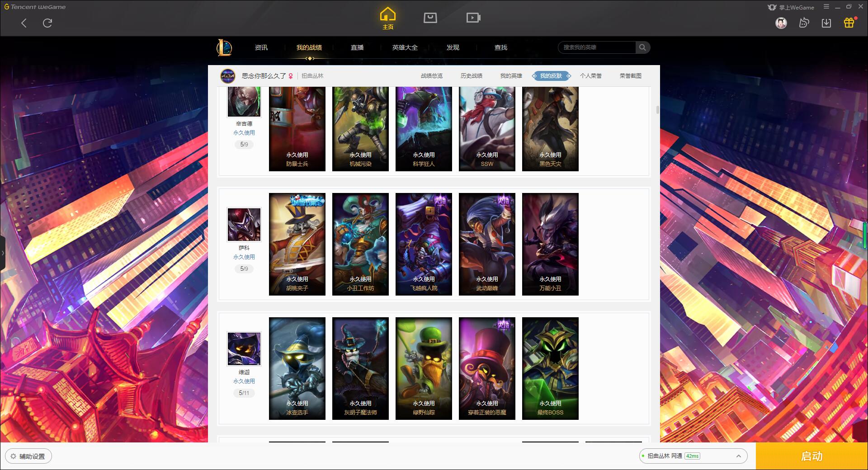Open the 英雄大全 menu tab
The image size is (868, 470).
click(x=405, y=47)
